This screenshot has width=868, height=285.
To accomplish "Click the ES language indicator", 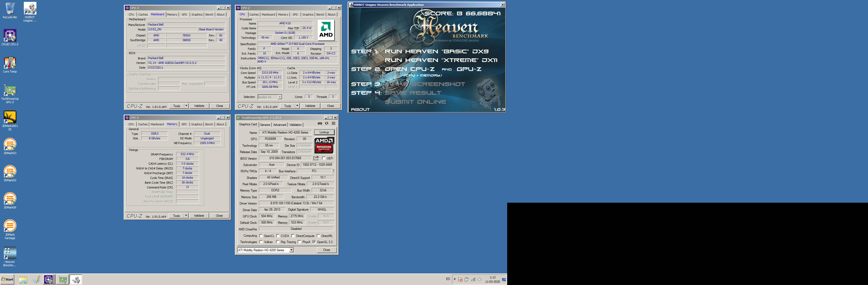I will click(x=448, y=279).
